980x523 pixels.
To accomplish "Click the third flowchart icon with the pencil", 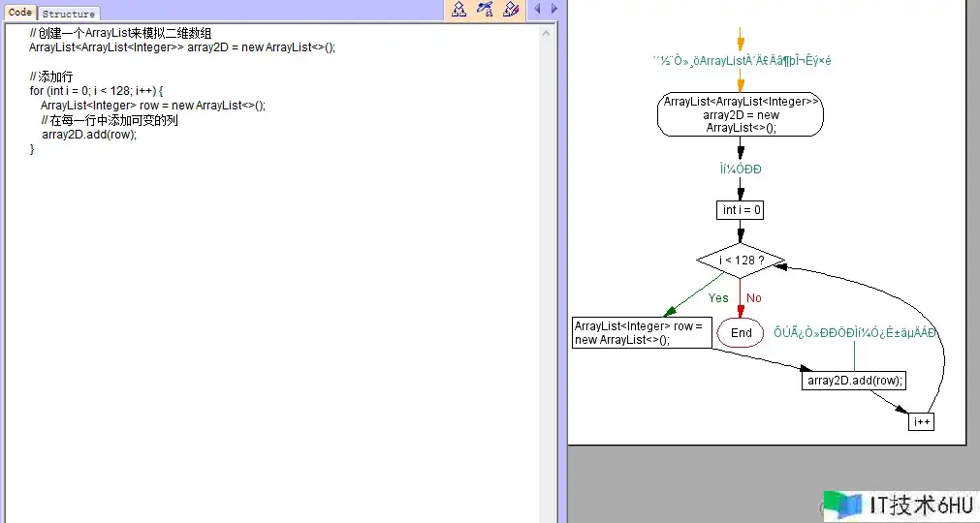I will click(511, 10).
